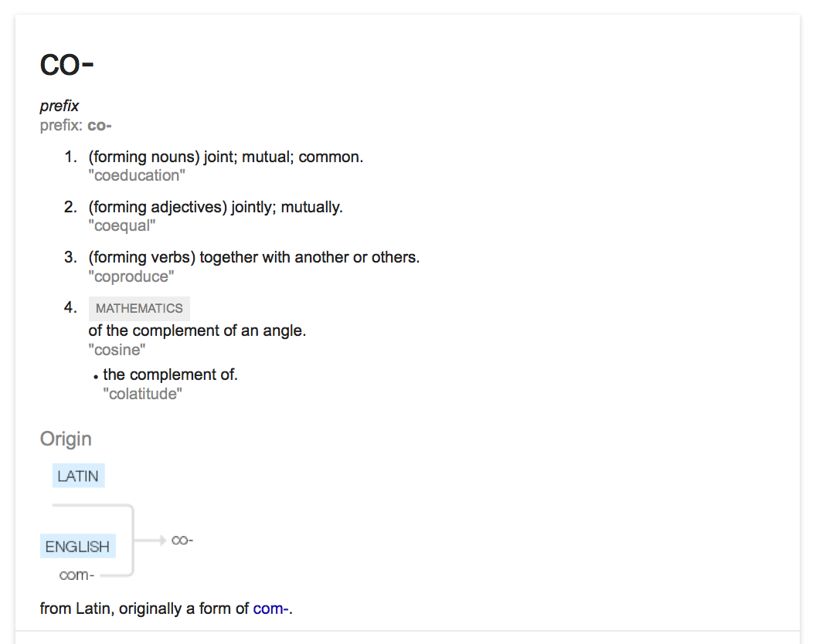Viewport: 816px width, 644px height.
Task: Click the co- result in origin diagram
Action: click(x=182, y=541)
